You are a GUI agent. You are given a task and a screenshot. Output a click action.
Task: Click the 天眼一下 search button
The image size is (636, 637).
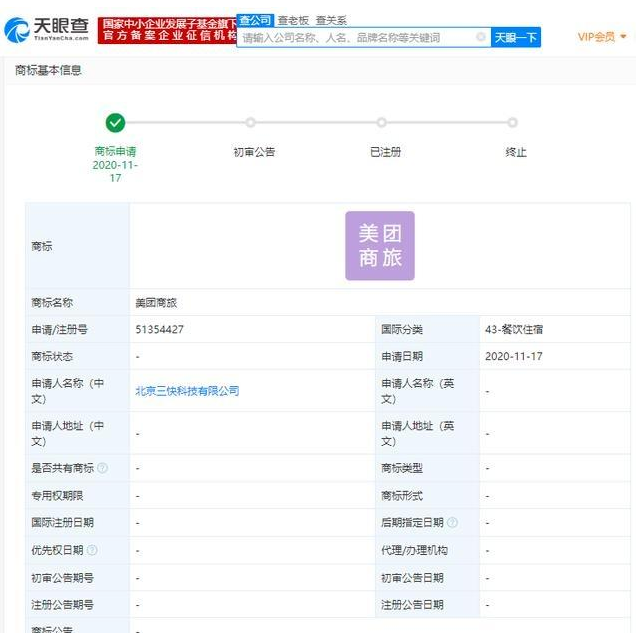click(516, 37)
